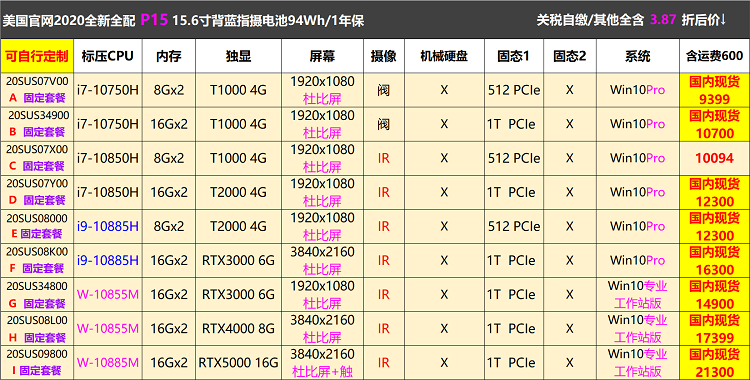Click the price 16300
Screen dimensions: 750x380
point(715,269)
